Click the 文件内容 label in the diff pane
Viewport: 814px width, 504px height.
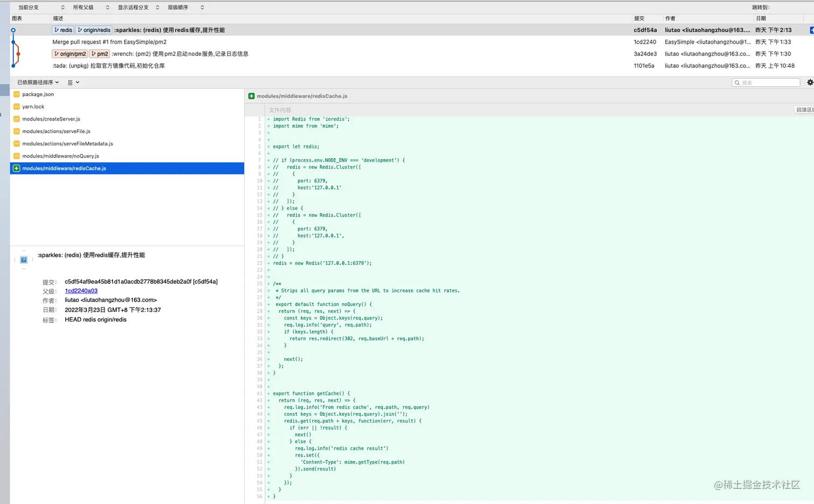pos(280,110)
